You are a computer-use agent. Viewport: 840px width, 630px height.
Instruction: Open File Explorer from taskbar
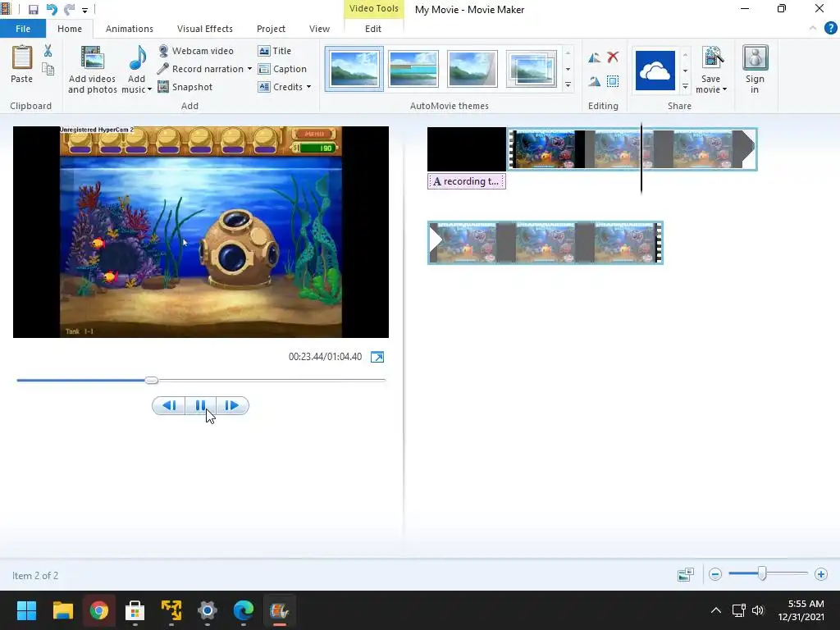[62, 610]
